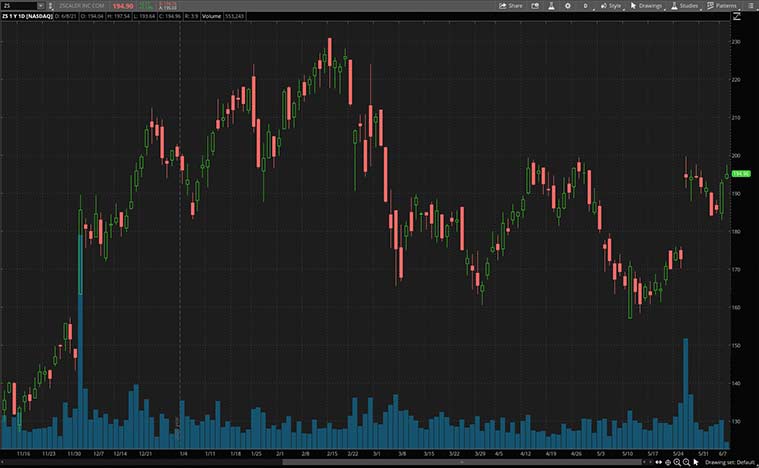
Task: Click the 194.90 last price bubble on price axis
Action: point(741,174)
